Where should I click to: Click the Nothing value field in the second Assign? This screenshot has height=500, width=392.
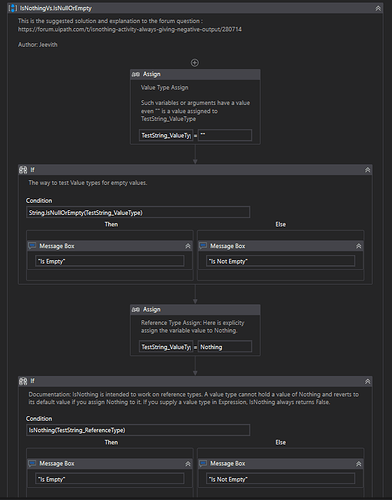click(225, 347)
